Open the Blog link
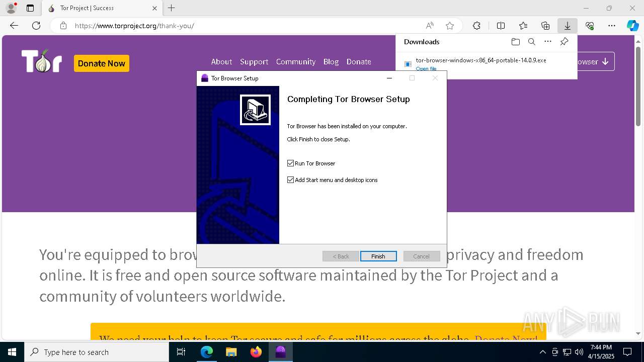This screenshot has height=362, width=644. pos(331,62)
